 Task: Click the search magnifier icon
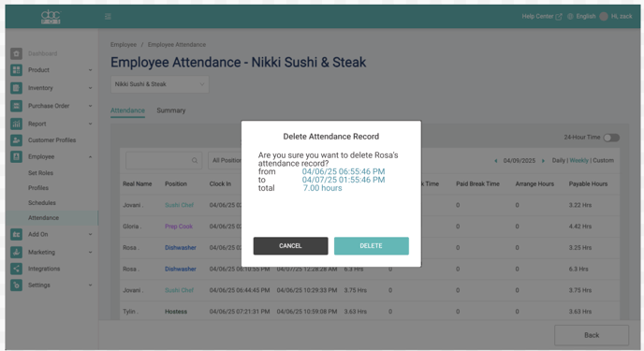pyautogui.click(x=195, y=160)
